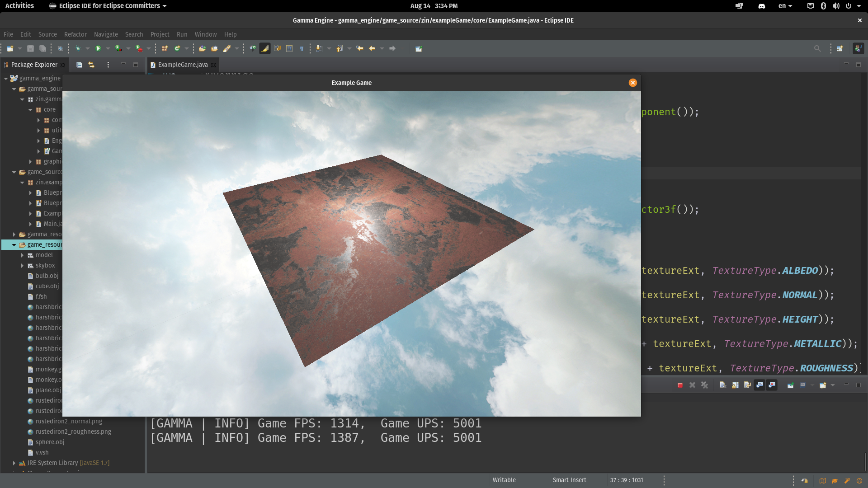Open the 'en' keyboard layout menu
This screenshot has height=488, width=868.
tap(785, 6)
